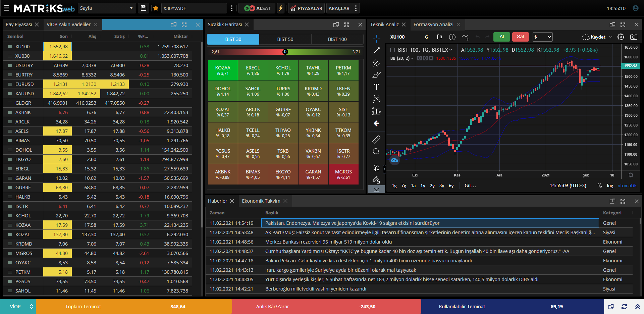Select the text annotation tool
This screenshot has width=644, height=314.
[x=376, y=87]
